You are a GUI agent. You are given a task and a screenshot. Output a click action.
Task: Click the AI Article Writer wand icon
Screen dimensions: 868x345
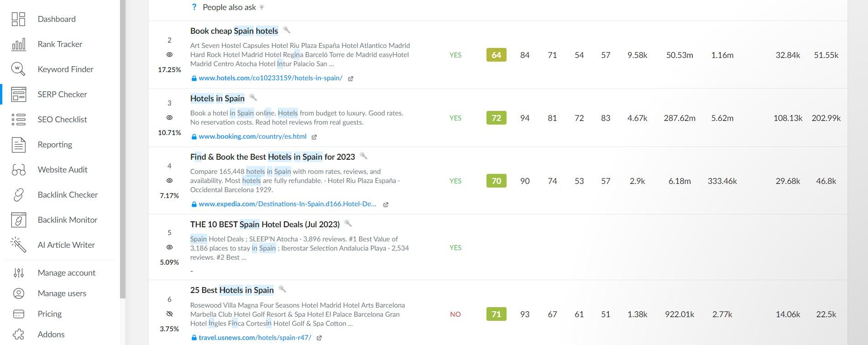pyautogui.click(x=18, y=245)
